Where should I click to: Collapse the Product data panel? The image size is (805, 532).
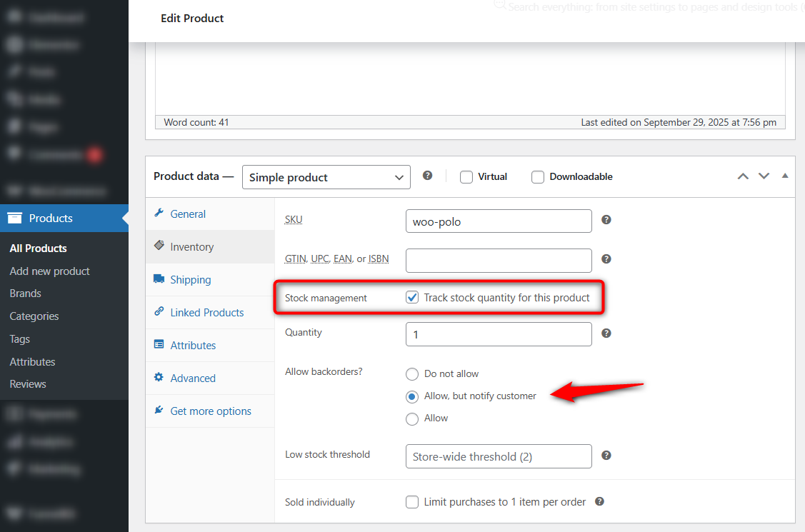pyautogui.click(x=785, y=175)
